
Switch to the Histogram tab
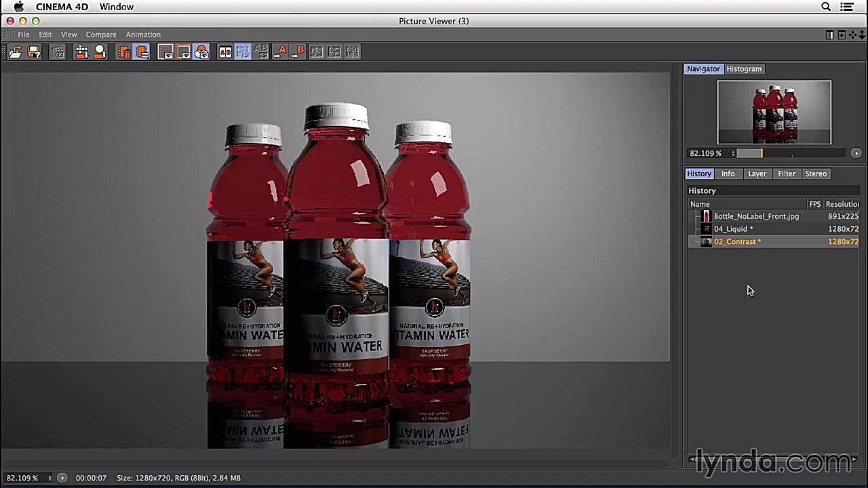(744, 69)
